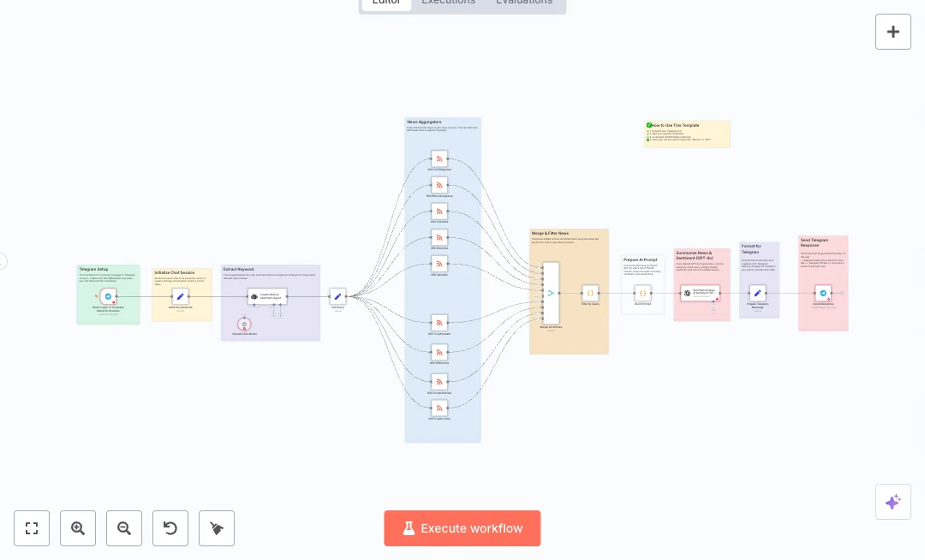Zoom out of the workflow canvas
This screenshot has height=560, width=925.
pyautogui.click(x=124, y=528)
